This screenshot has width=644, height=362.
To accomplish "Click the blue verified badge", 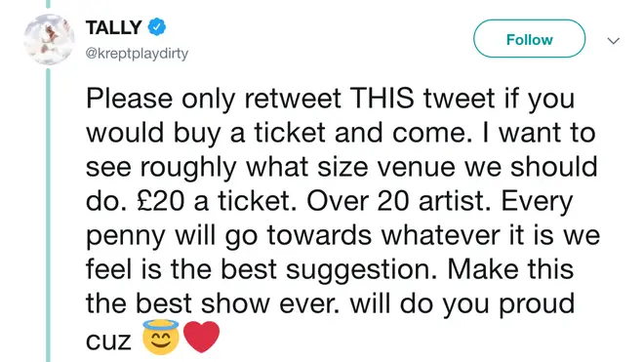I will [x=157, y=27].
